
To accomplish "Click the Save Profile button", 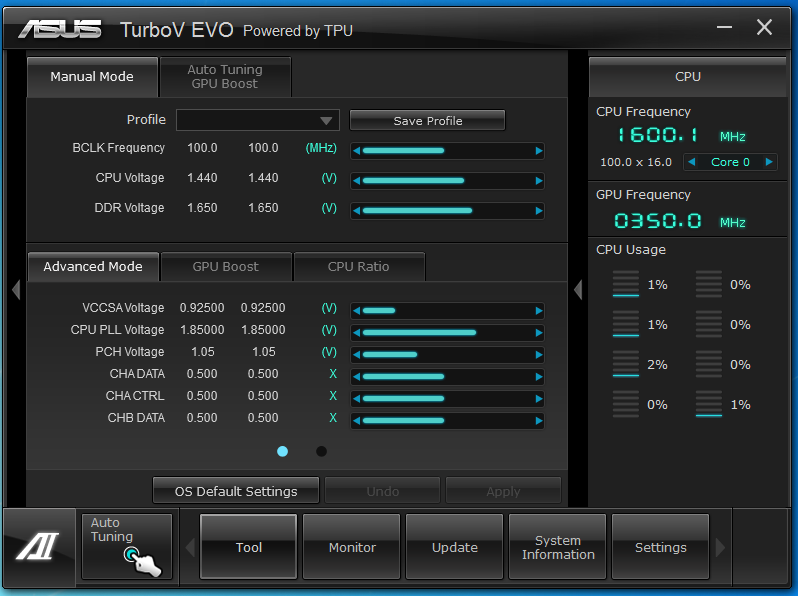I will 428,121.
